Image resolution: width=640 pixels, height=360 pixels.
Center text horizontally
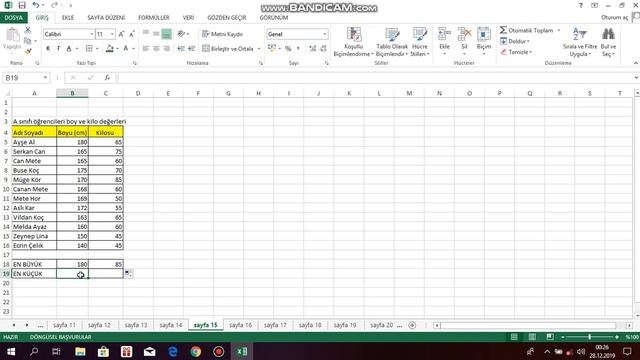coord(156,49)
